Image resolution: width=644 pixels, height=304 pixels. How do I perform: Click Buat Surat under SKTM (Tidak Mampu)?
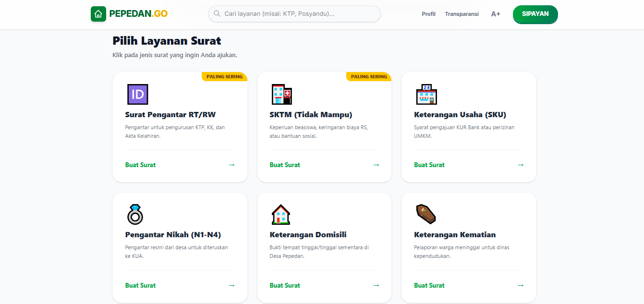tap(284, 165)
